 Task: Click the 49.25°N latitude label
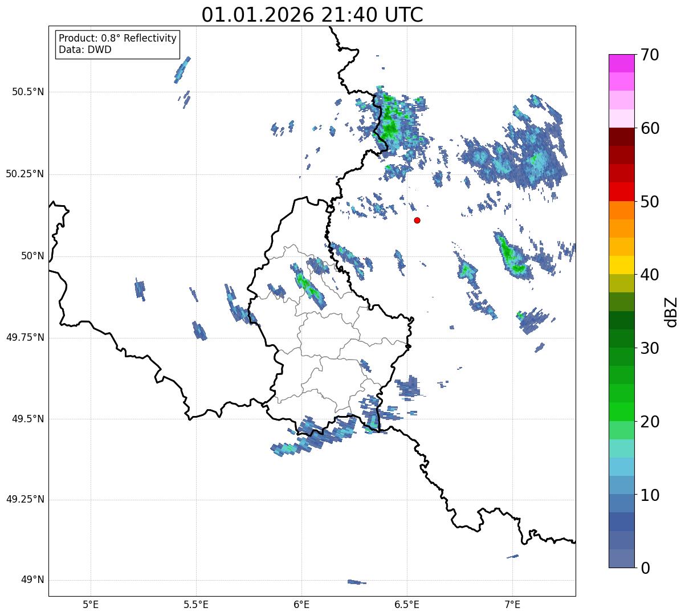tap(25, 500)
